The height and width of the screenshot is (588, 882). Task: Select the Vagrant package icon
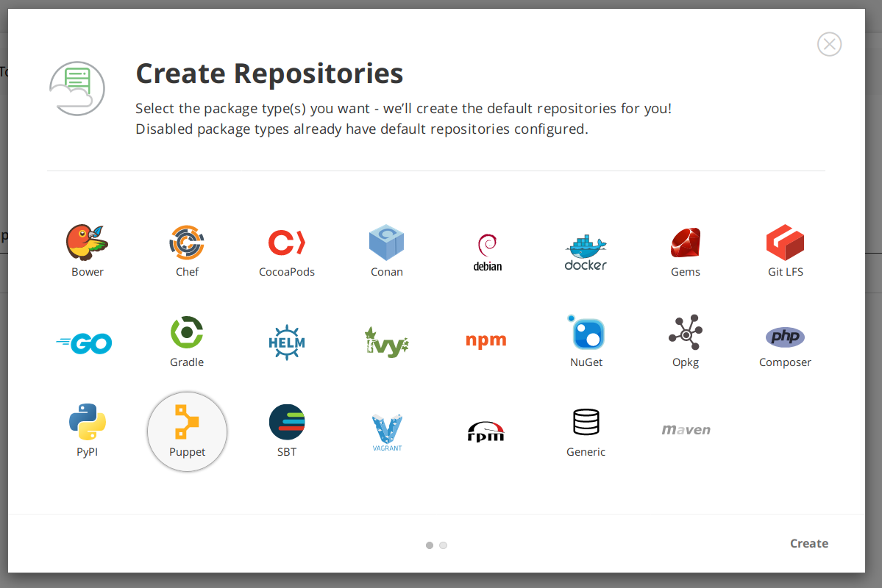(387, 432)
